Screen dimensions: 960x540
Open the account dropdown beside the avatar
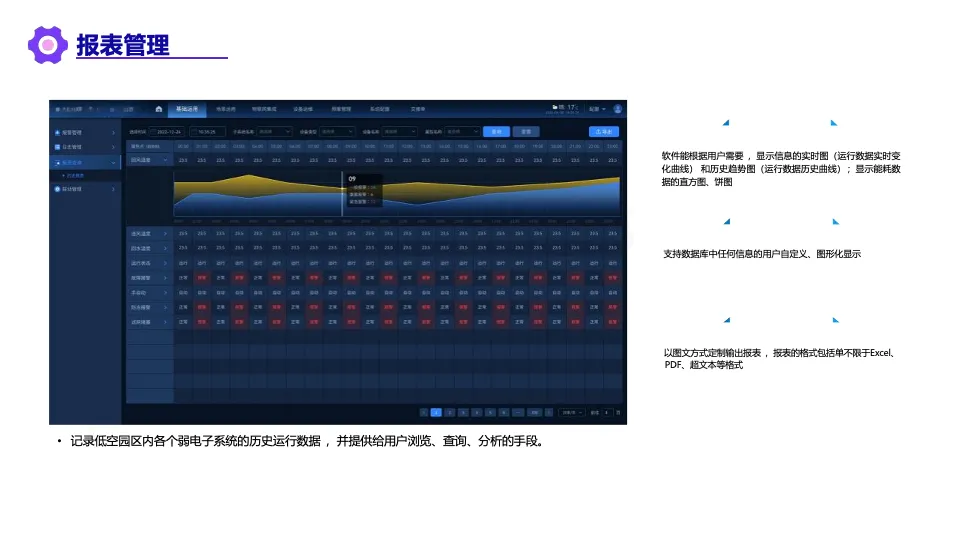coord(598,109)
